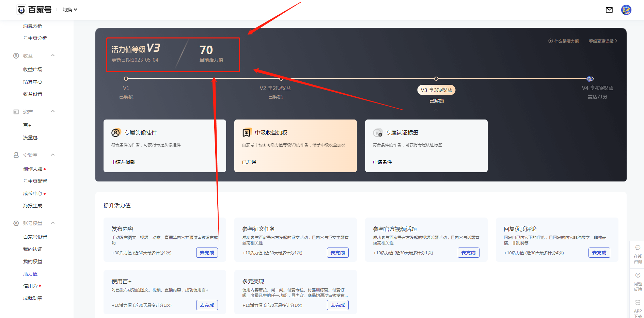This screenshot has height=318, width=644.
Task: Click the user avatar icon
Action: click(626, 10)
